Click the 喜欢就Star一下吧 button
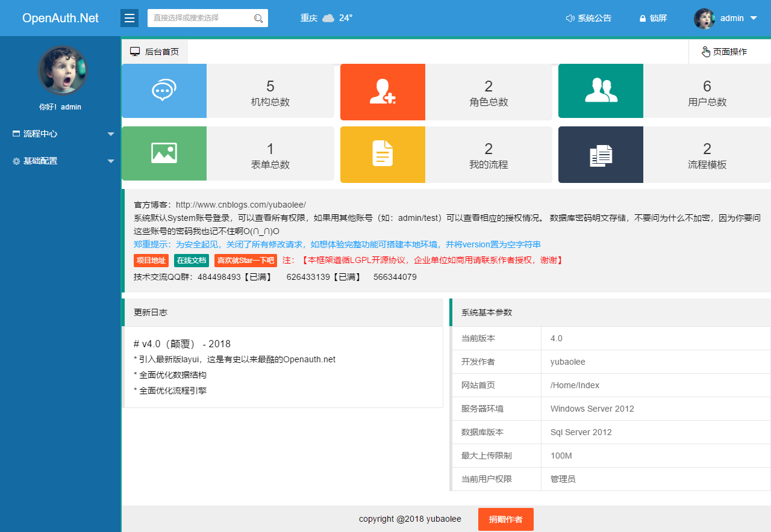Screen dimensions: 771x532 [245, 261]
